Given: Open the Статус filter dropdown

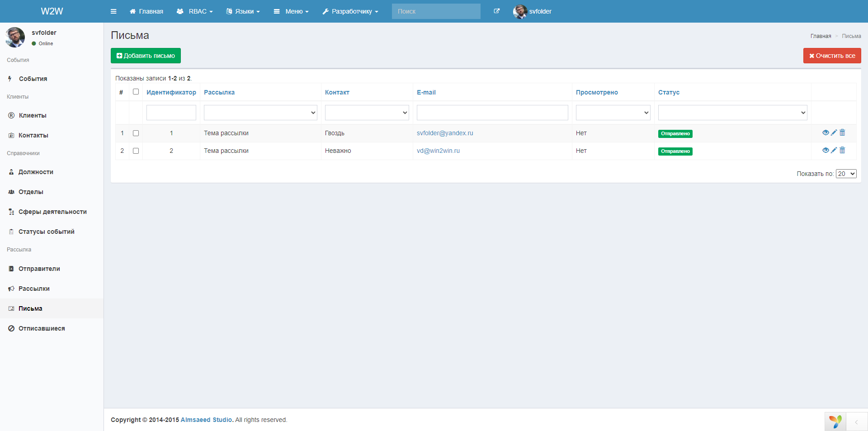Looking at the screenshot, I should [732, 113].
